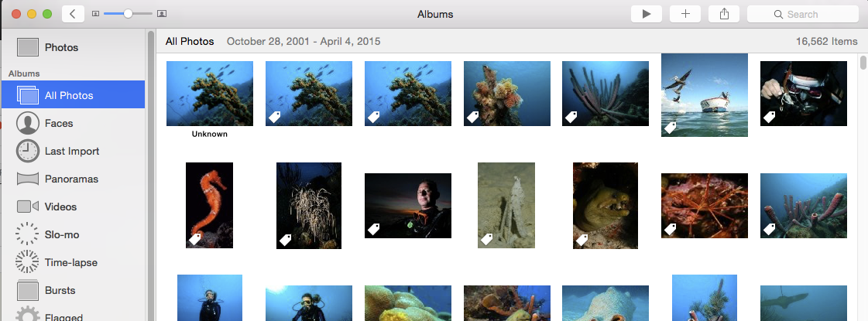This screenshot has width=868, height=321.
Task: Open the Panoramas album
Action: tap(73, 179)
